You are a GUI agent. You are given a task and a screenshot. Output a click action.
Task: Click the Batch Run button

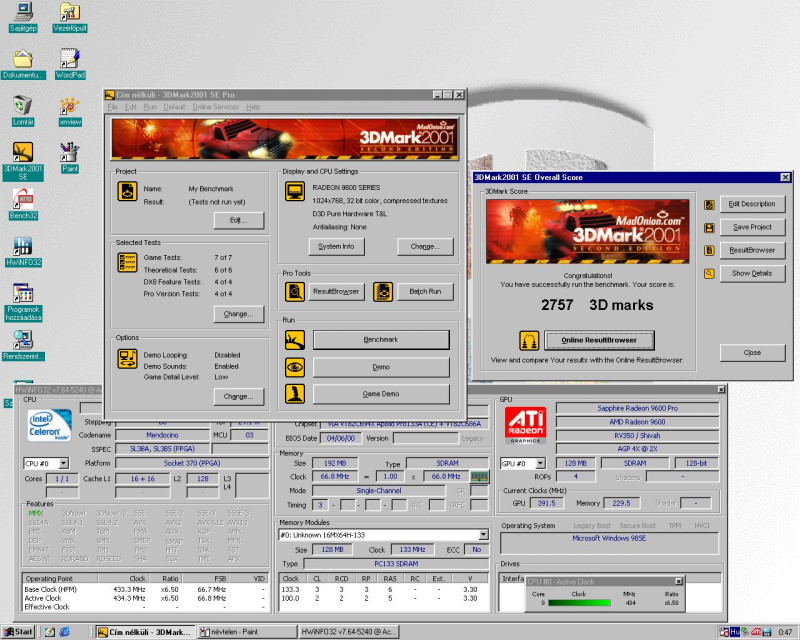[425, 292]
